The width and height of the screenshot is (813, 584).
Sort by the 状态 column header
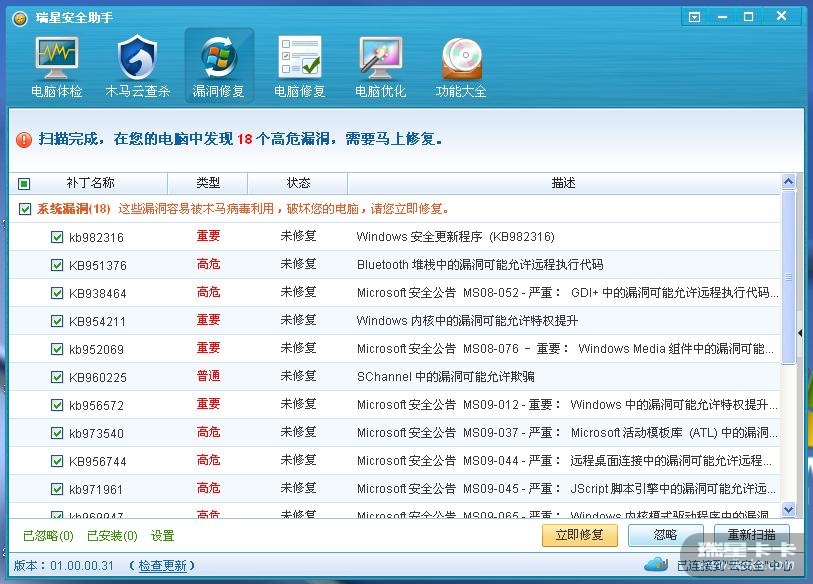tap(298, 183)
